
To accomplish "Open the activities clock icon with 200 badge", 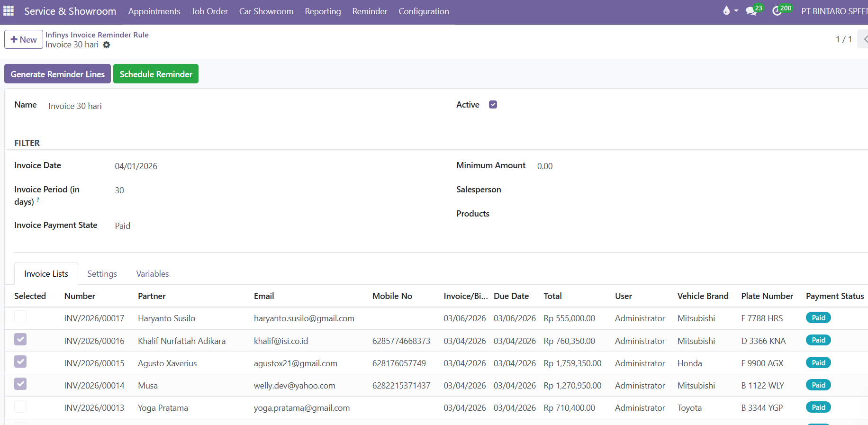I will coord(777,11).
